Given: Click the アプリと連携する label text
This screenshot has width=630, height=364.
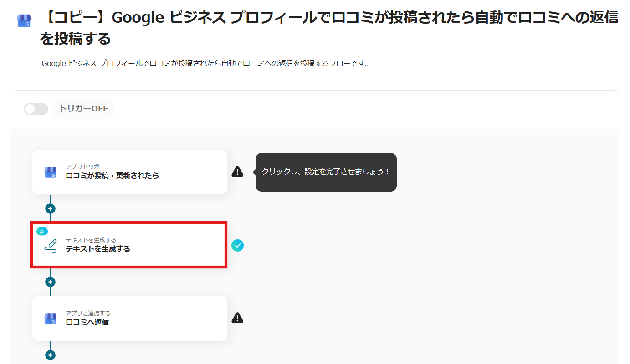Looking at the screenshot, I should click(x=88, y=313).
